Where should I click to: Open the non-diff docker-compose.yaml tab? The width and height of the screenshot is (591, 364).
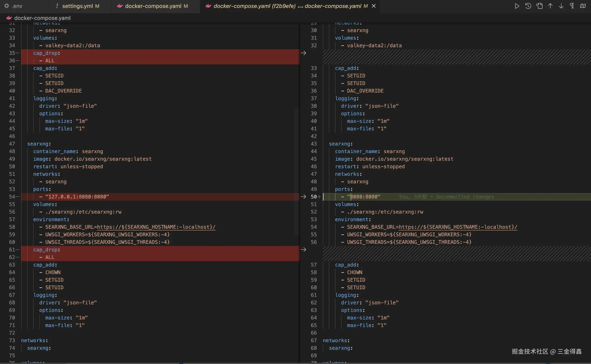[x=153, y=6]
